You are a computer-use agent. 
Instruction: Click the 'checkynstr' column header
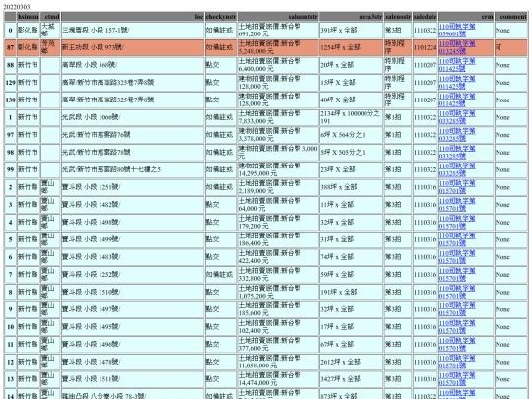tap(221, 17)
